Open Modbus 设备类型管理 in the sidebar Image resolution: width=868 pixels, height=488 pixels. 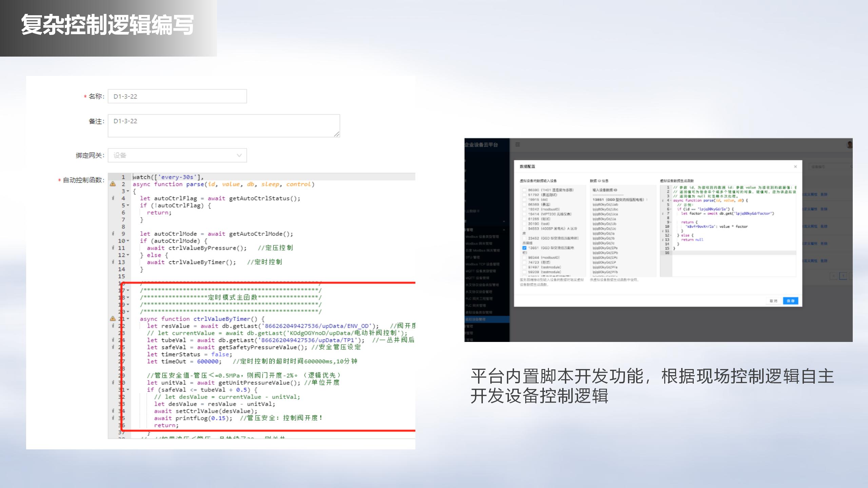coord(482,237)
